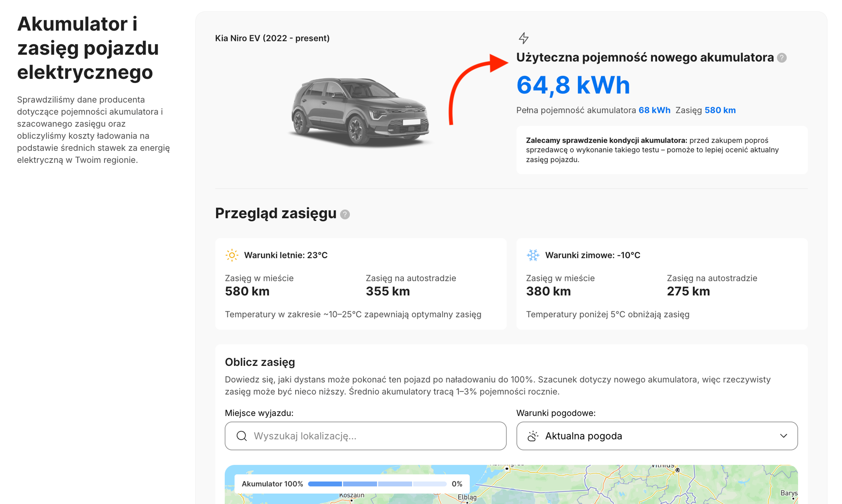
Task: Click the magnifier icon in location search
Action: [242, 436]
